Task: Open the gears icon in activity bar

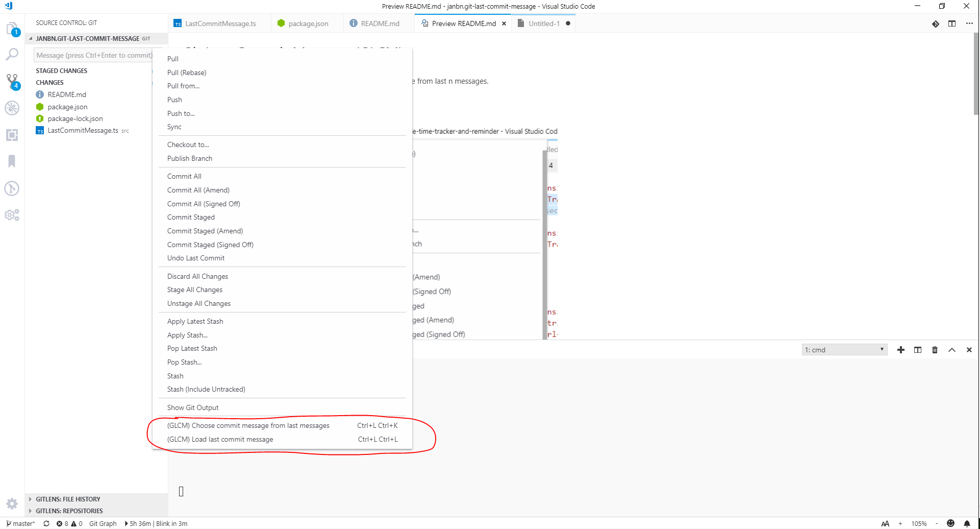Action: (12, 215)
